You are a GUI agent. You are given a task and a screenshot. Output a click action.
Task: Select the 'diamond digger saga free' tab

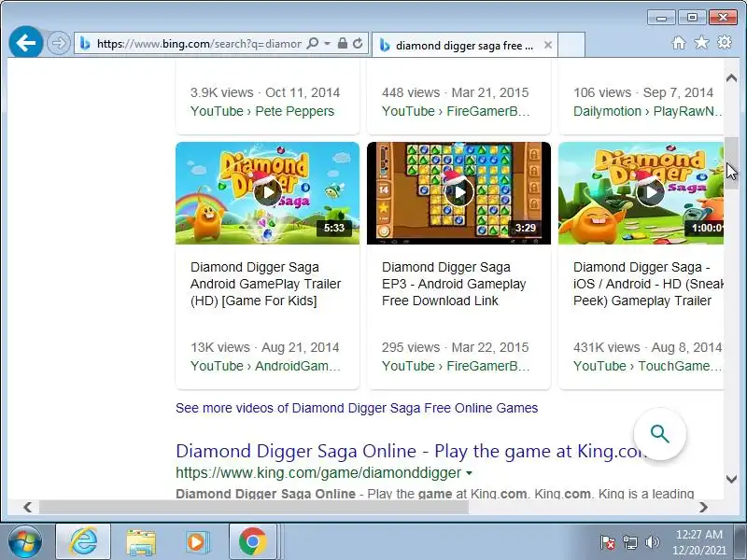pos(464,45)
